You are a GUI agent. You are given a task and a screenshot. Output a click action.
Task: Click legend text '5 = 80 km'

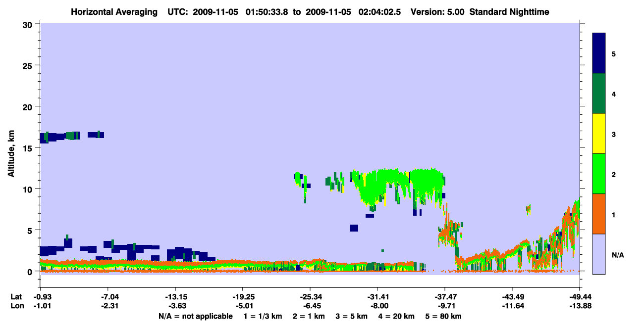tap(443, 316)
